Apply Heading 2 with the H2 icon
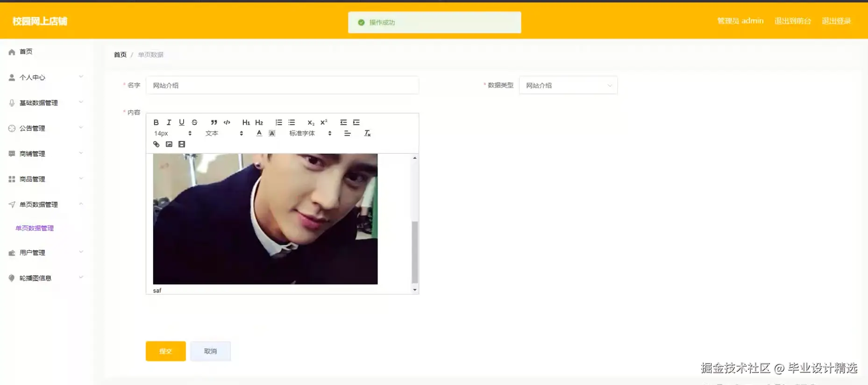The height and width of the screenshot is (385, 868). (259, 122)
